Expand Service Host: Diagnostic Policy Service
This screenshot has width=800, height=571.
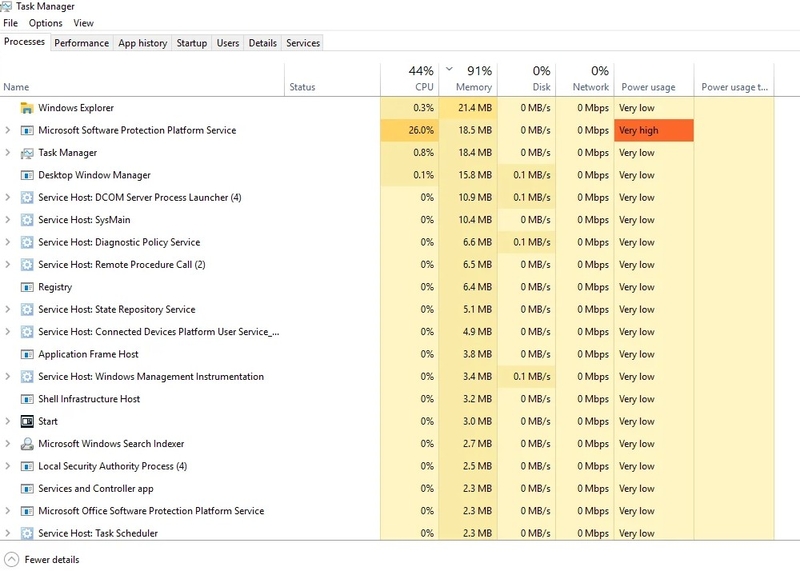pos(8,242)
